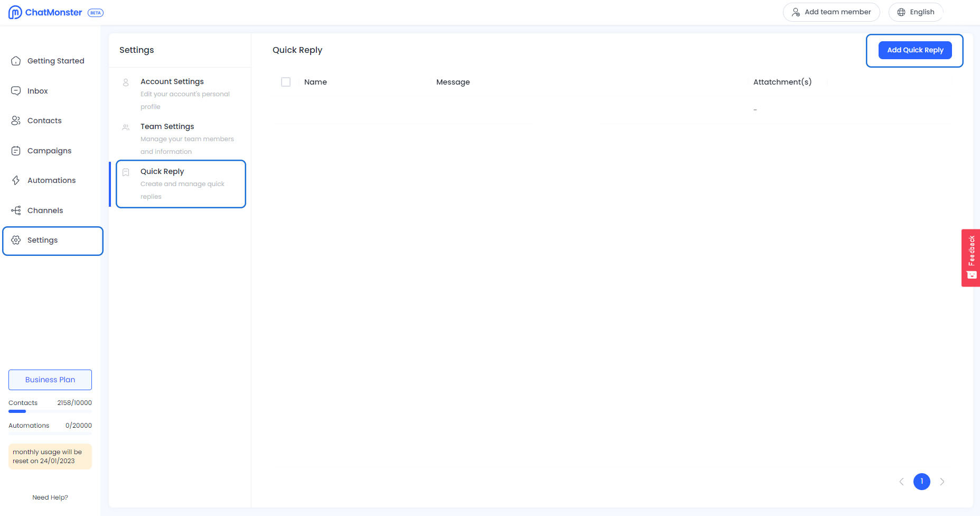Screen dimensions: 980x516
Task: Open the red Feedback side tab
Action: pos(970,257)
